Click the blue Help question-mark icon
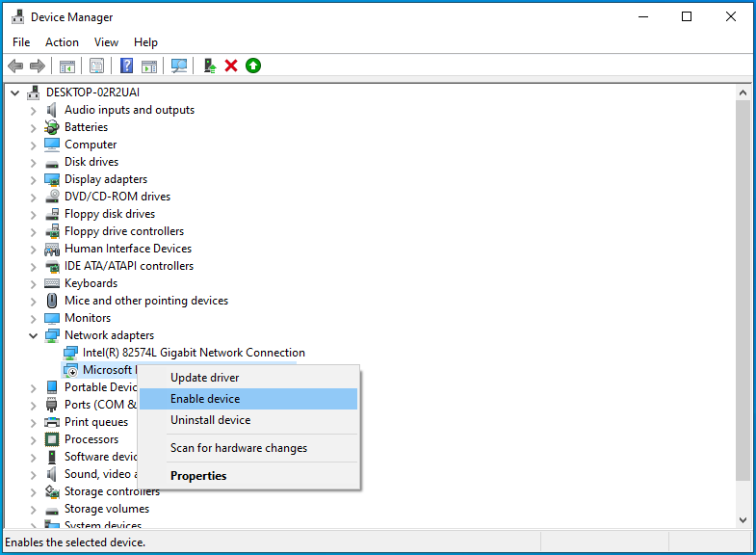Viewport: 756px width, 555px height. (x=126, y=66)
